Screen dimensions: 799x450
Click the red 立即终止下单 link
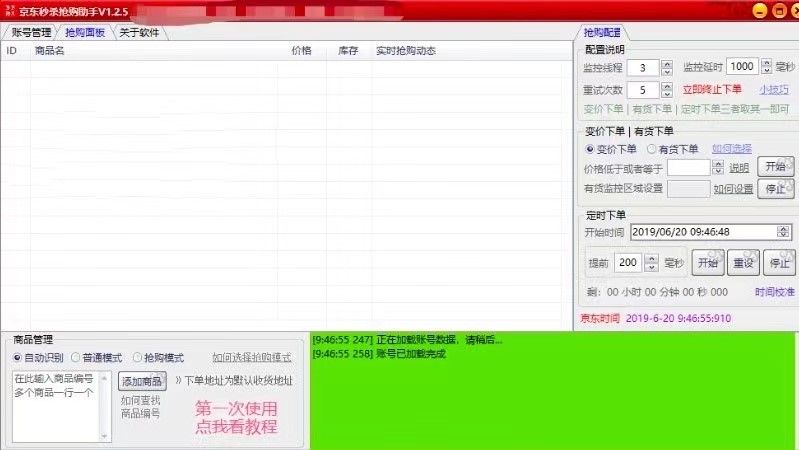pyautogui.click(x=712, y=89)
